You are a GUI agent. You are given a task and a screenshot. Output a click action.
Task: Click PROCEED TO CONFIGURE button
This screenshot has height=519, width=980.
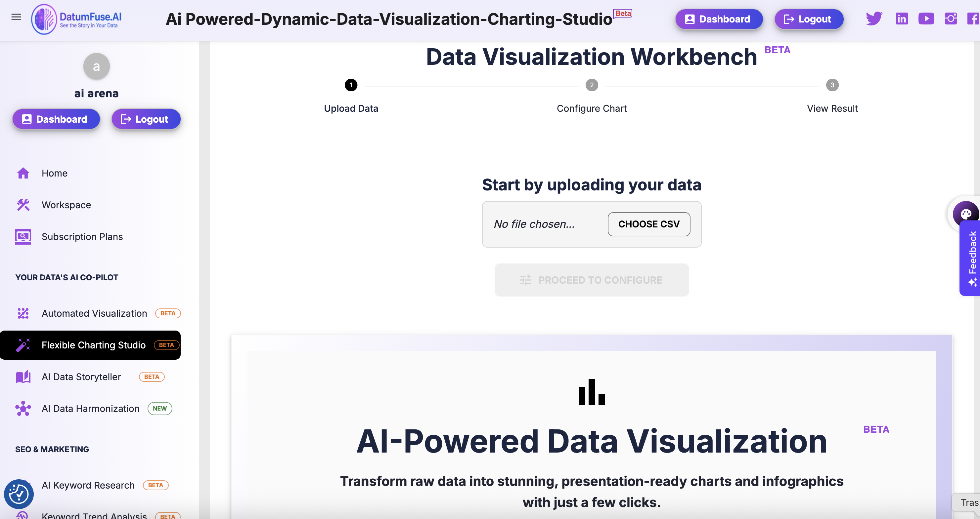click(x=592, y=280)
